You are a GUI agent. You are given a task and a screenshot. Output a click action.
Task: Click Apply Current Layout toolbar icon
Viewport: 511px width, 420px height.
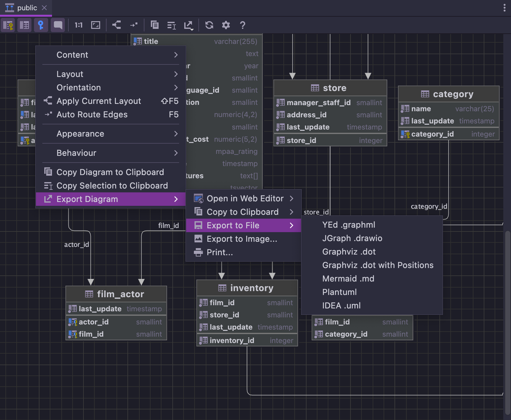pos(117,25)
